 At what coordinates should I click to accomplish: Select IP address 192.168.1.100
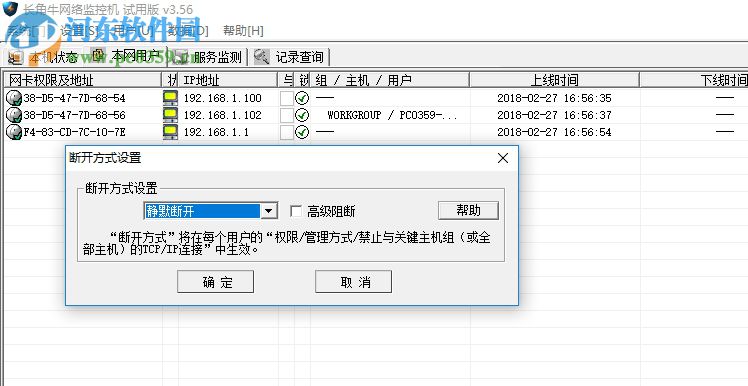(x=222, y=98)
